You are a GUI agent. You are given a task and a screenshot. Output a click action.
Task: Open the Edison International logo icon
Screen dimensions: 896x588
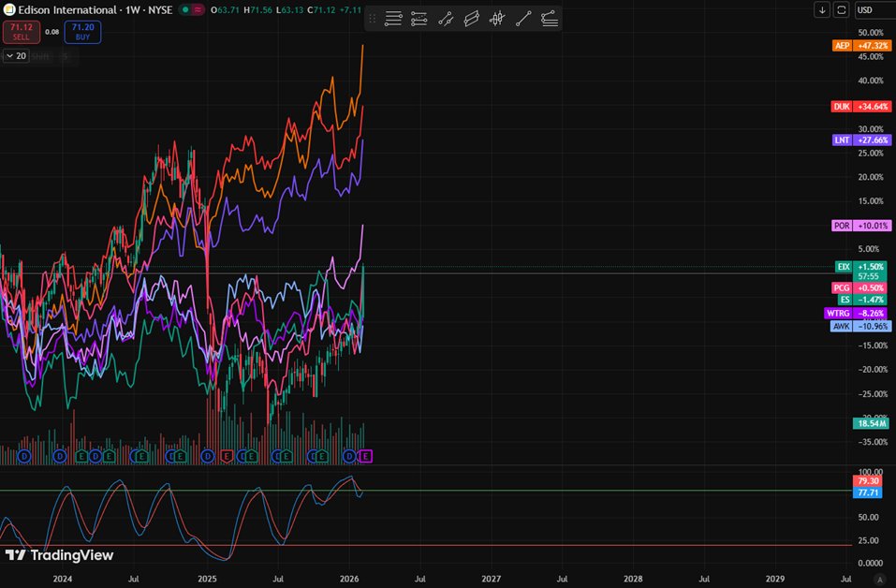click(x=9, y=9)
